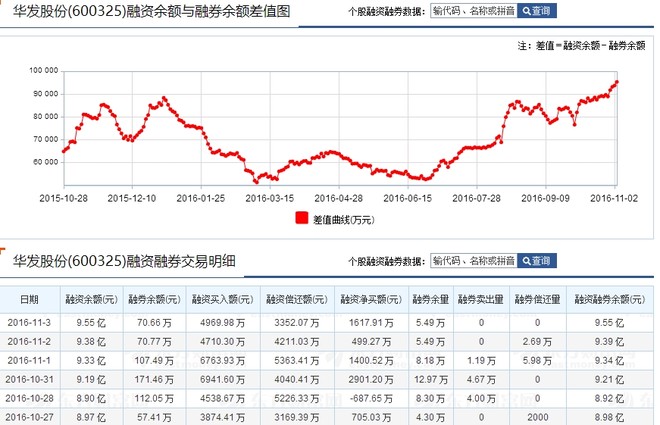Click the -687.65万 net buy cell
The width and height of the screenshot is (660, 425).
[x=371, y=398]
